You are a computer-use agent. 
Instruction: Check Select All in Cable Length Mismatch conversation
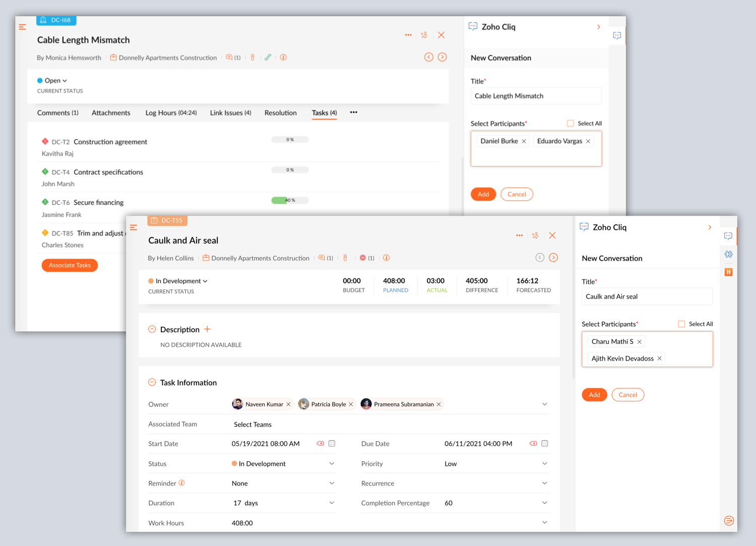[x=571, y=124]
